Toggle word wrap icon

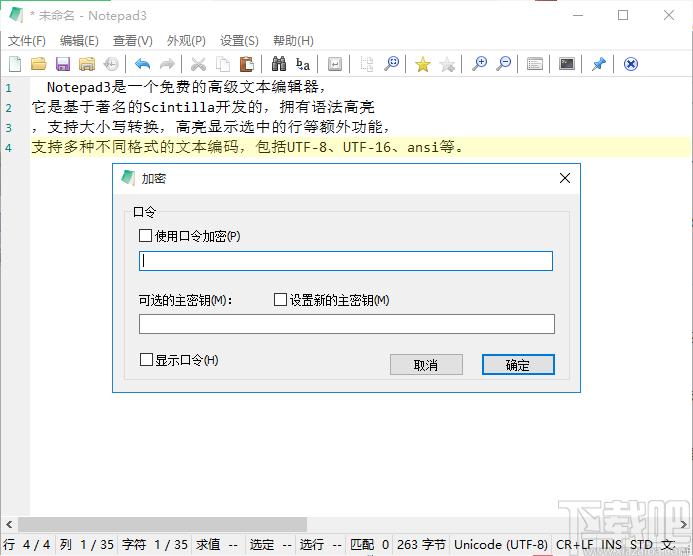point(335,64)
